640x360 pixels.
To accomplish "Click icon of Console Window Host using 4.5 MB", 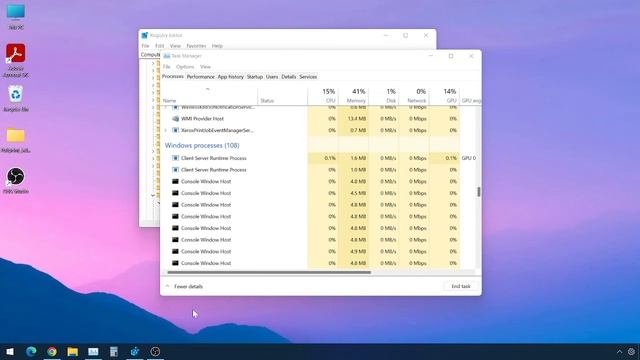I will point(176,193).
